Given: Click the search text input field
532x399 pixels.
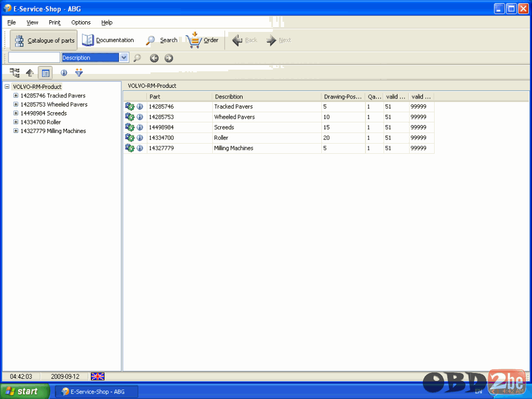Looking at the screenshot, I should (x=34, y=57).
